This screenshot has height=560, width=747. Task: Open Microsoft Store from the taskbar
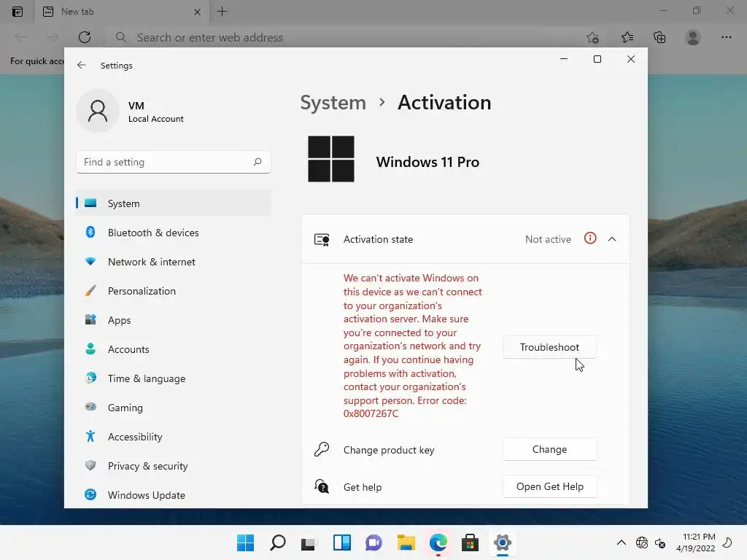pyautogui.click(x=471, y=542)
